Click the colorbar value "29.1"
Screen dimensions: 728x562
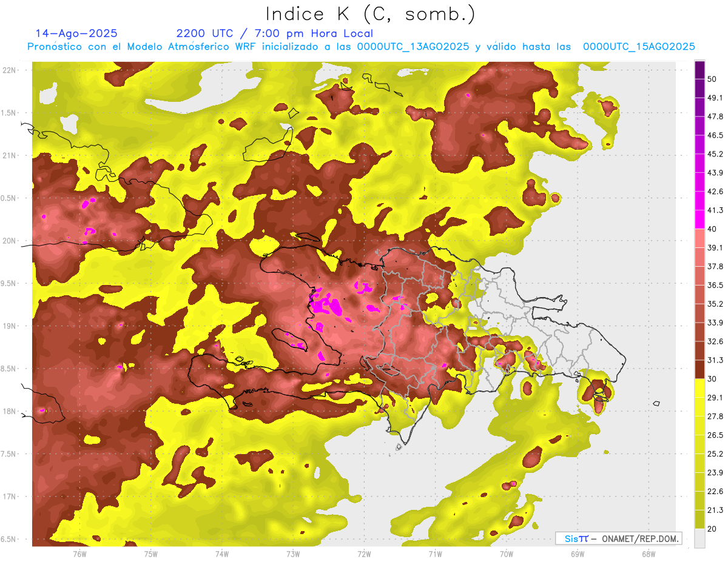tap(715, 398)
